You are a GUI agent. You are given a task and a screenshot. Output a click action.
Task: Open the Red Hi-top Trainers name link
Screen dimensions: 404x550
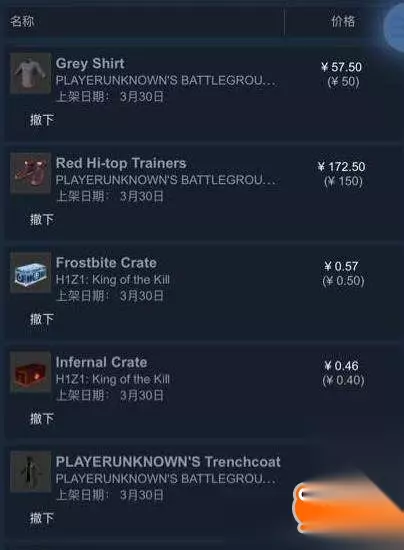pyautogui.click(x=121, y=163)
